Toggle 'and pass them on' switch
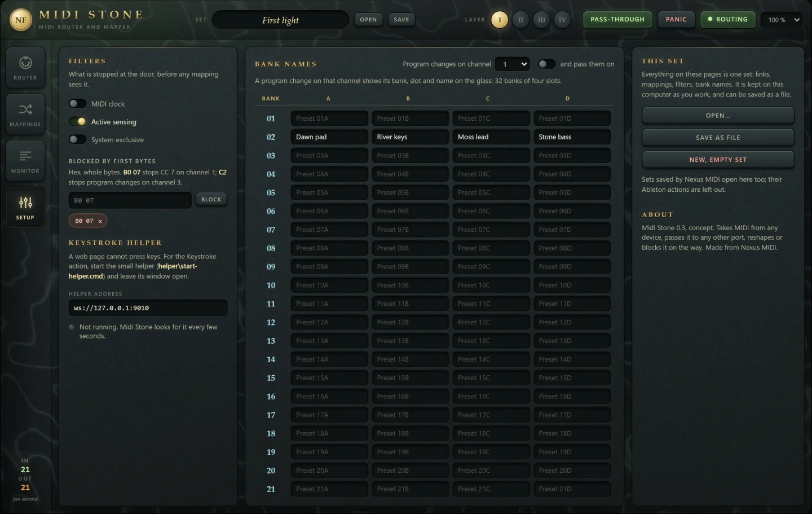 (546, 64)
